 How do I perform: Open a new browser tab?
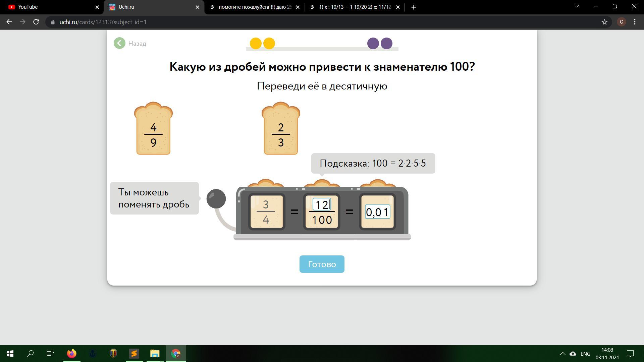(x=414, y=7)
